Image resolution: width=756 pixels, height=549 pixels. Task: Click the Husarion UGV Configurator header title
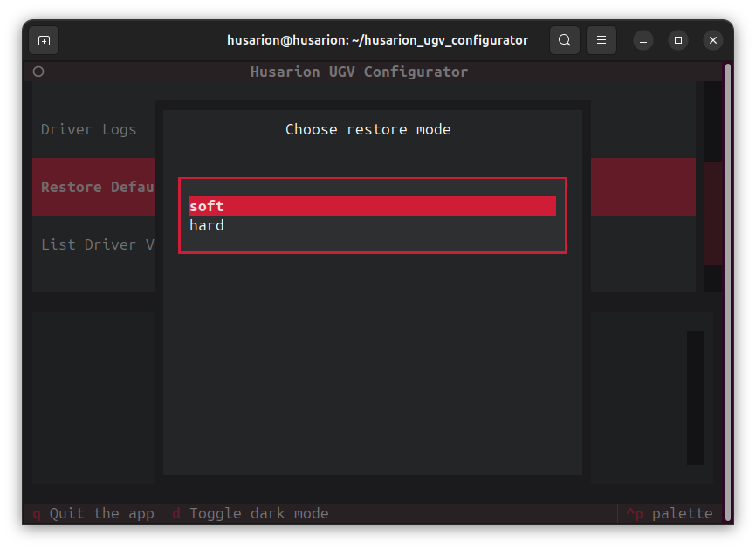[x=359, y=72]
